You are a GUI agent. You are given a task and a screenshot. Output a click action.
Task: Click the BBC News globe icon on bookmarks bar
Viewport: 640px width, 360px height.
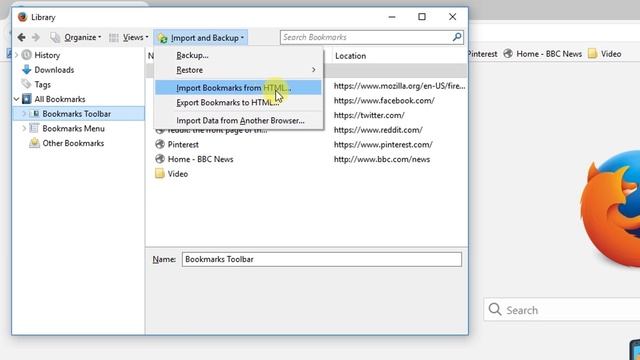508,53
